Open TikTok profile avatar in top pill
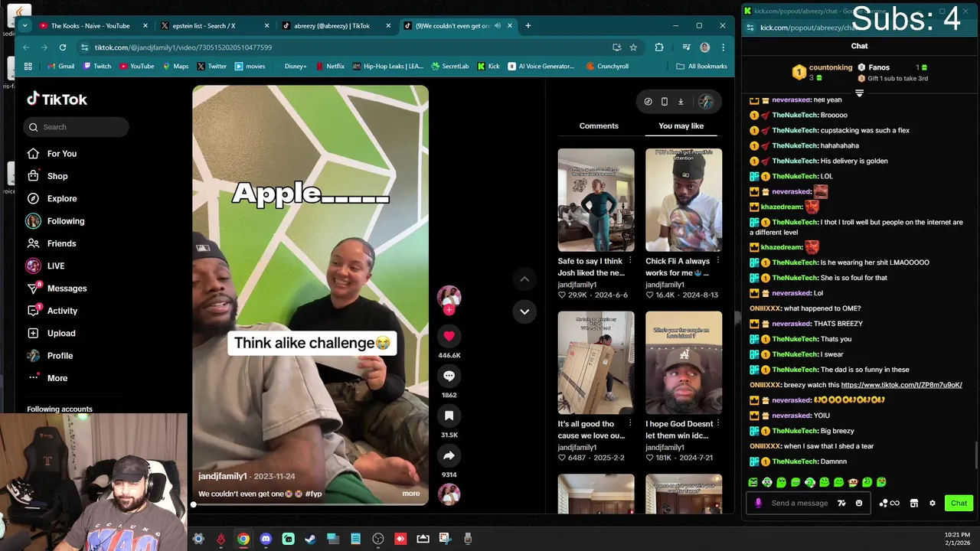This screenshot has width=980, height=551. tap(705, 101)
